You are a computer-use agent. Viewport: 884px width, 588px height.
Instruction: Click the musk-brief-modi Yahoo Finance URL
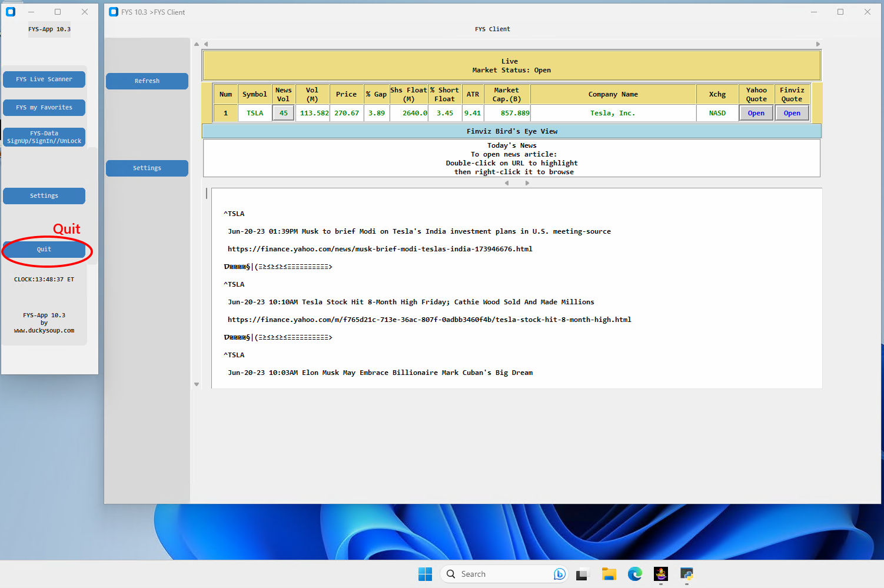click(x=380, y=249)
